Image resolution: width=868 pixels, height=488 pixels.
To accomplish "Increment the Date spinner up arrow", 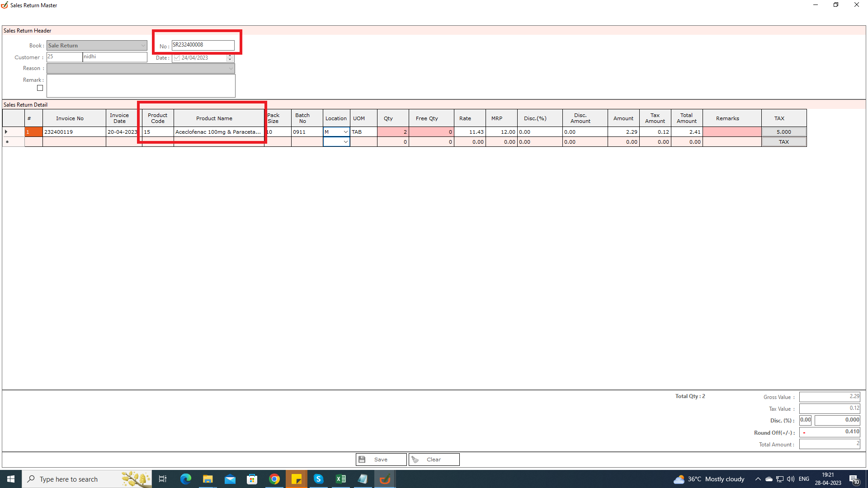I will 230,56.
